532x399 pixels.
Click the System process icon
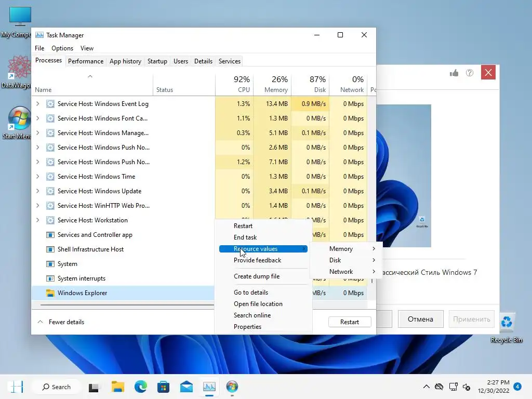(x=50, y=264)
